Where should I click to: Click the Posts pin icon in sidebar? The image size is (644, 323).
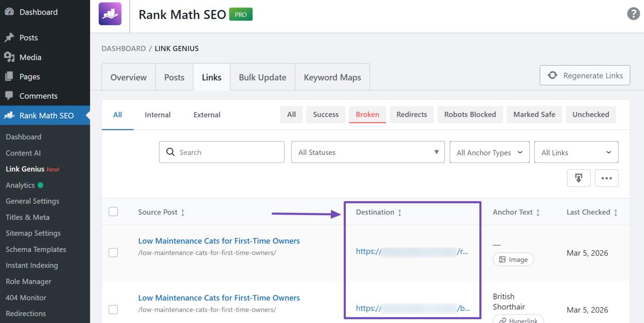(x=9, y=38)
